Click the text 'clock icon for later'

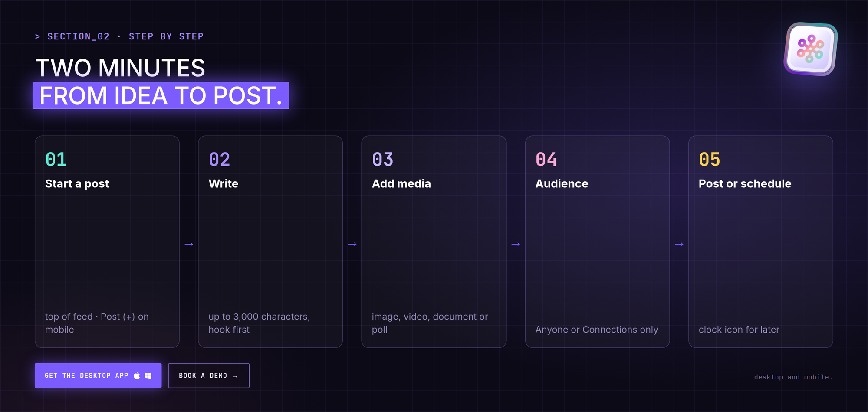click(739, 330)
